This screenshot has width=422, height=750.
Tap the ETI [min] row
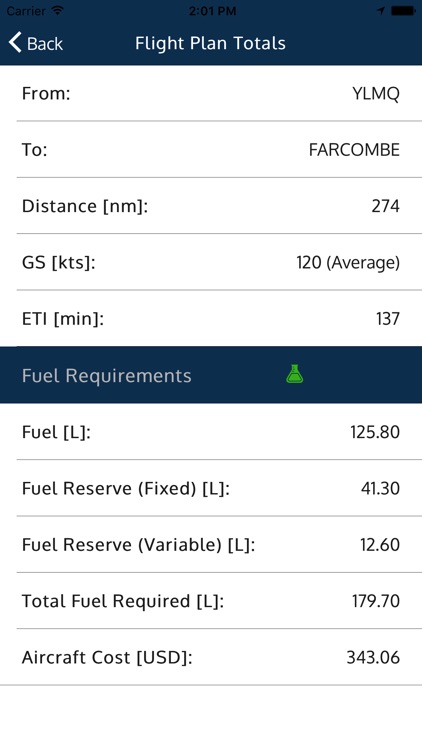pos(211,319)
